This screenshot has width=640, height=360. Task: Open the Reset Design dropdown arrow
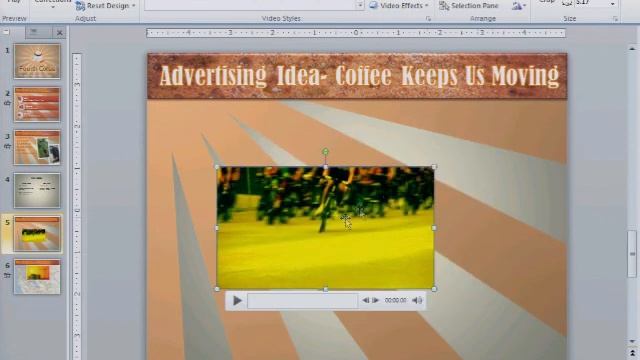tap(133, 6)
